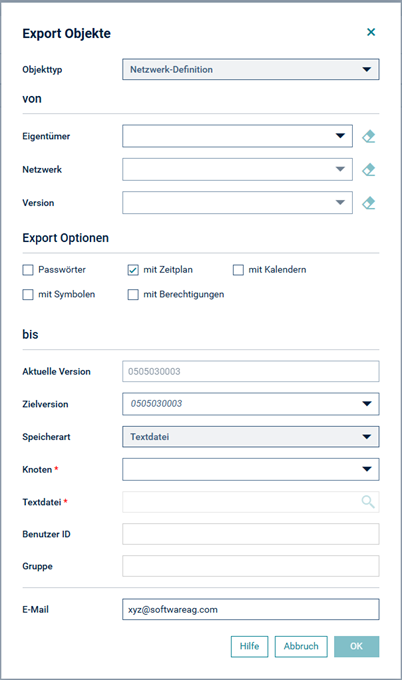Click the 'bis' section heading
The image size is (402, 680).
click(x=30, y=334)
